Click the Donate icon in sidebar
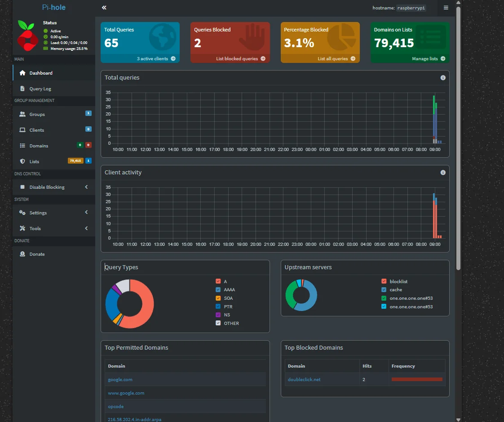The width and height of the screenshot is (504, 422). pyautogui.click(x=22, y=254)
